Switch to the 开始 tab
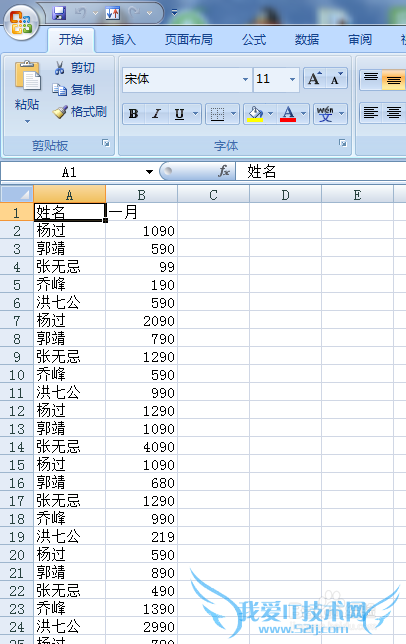Viewport: 406px width, 644px height. (71, 40)
